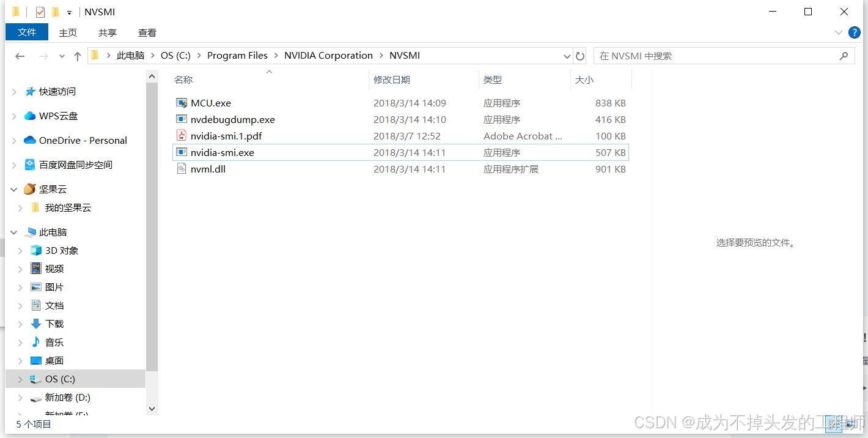Click the 快速访问 star icon
Screen dimensions: 868x438
click(30, 91)
